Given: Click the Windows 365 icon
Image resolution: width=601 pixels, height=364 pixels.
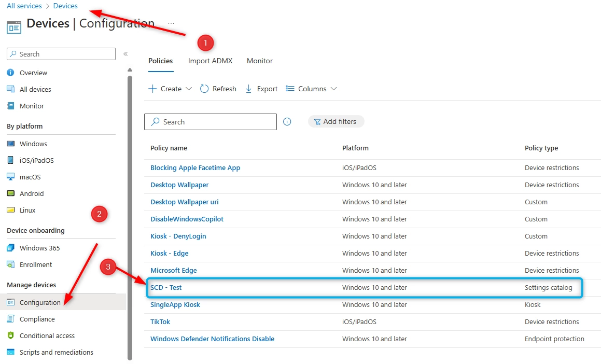Looking at the screenshot, I should (x=11, y=248).
